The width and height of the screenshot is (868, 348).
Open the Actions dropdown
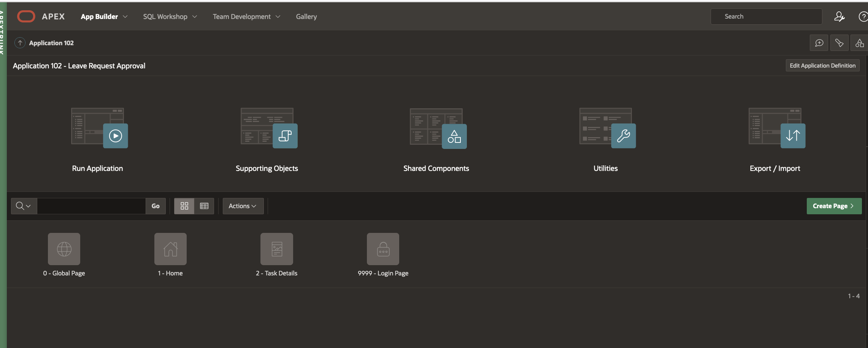tap(243, 206)
